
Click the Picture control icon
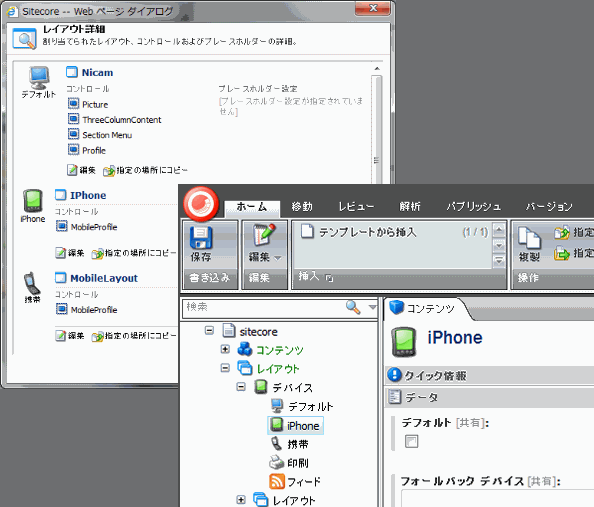coord(73,103)
